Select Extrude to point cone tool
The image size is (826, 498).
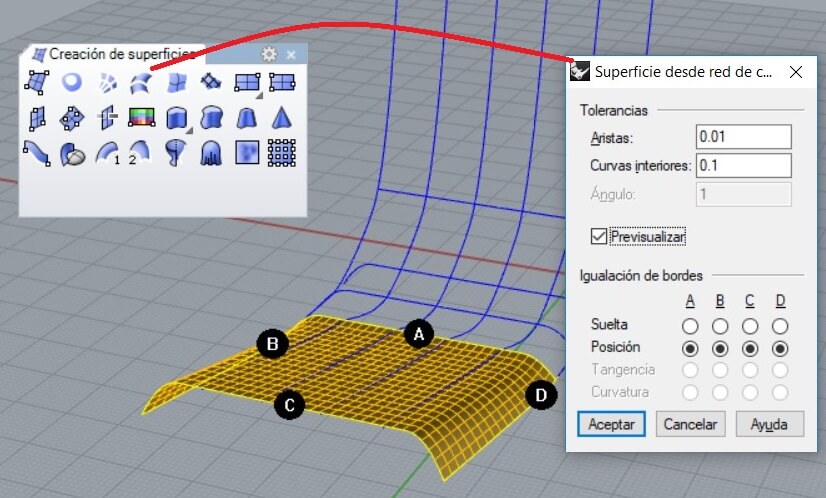tap(282, 118)
